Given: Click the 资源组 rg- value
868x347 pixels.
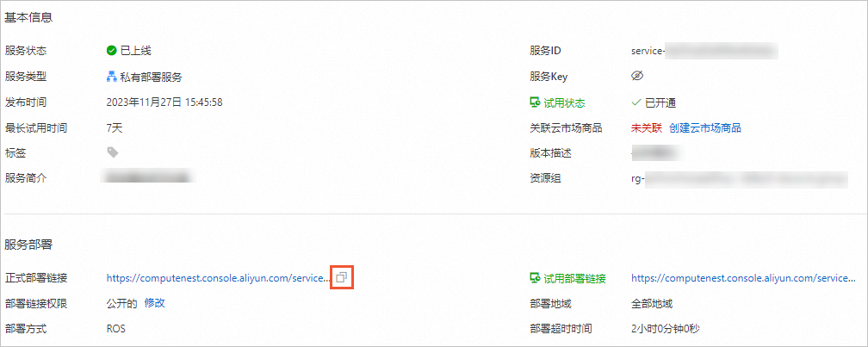Looking at the screenshot, I should (x=739, y=179).
